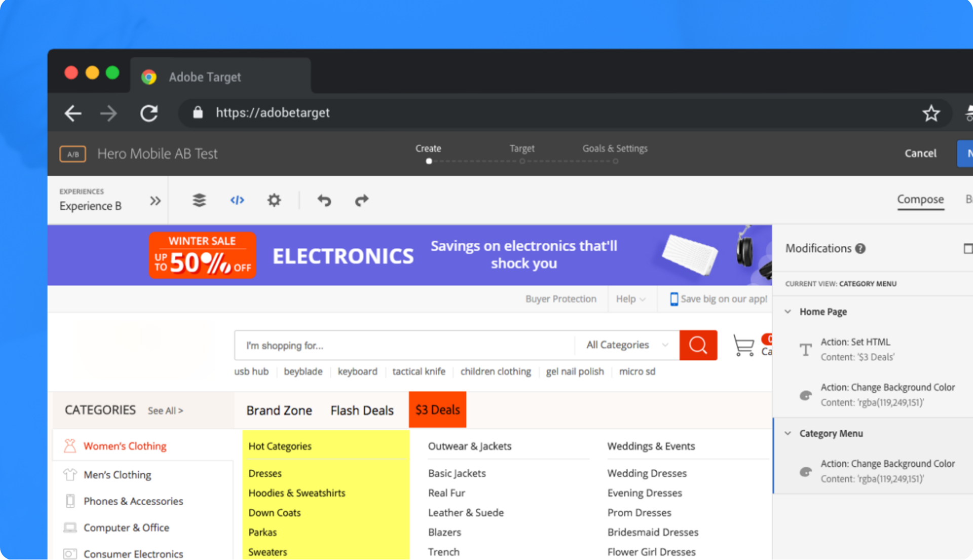973x560 pixels.
Task: Toggle the square icon in Modifications header
Action: point(967,248)
